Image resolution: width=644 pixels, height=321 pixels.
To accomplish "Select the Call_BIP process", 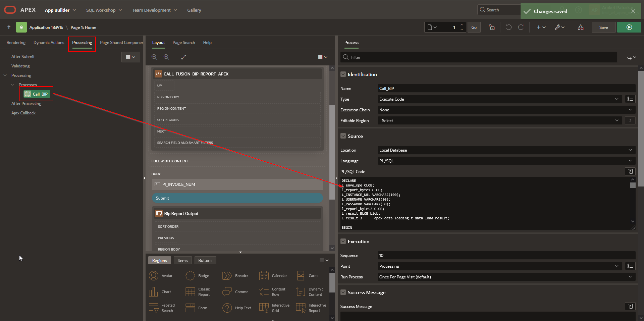I will (37, 94).
